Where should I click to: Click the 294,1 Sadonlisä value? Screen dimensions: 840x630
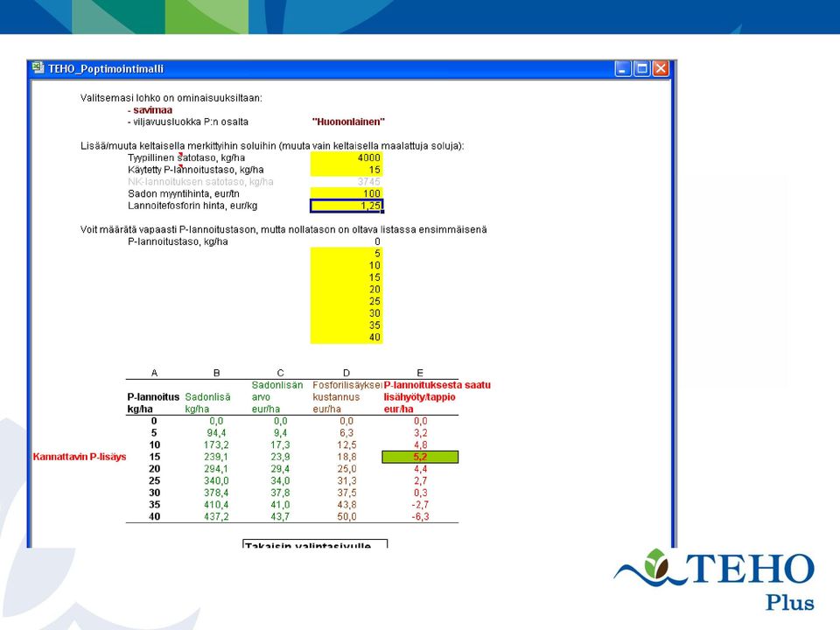(x=216, y=469)
